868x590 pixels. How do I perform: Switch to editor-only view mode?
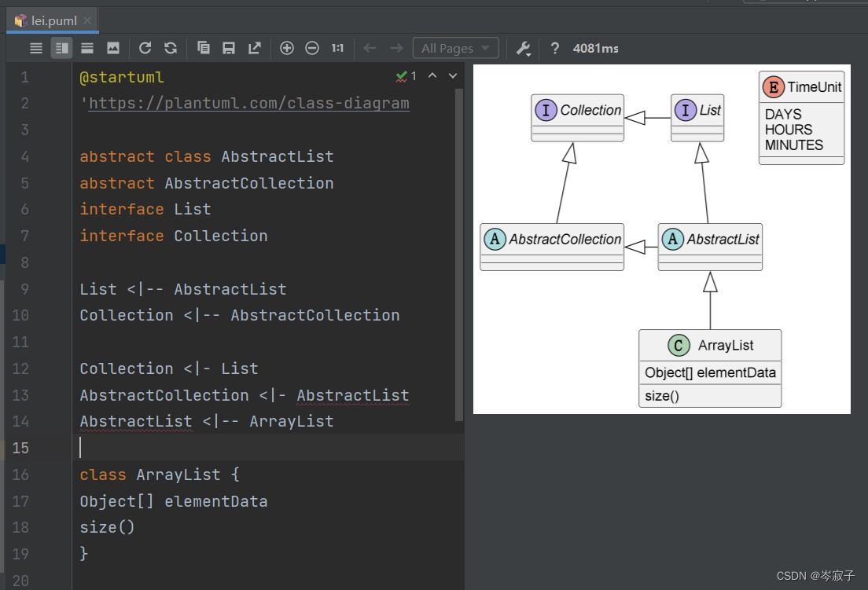pyautogui.click(x=36, y=49)
